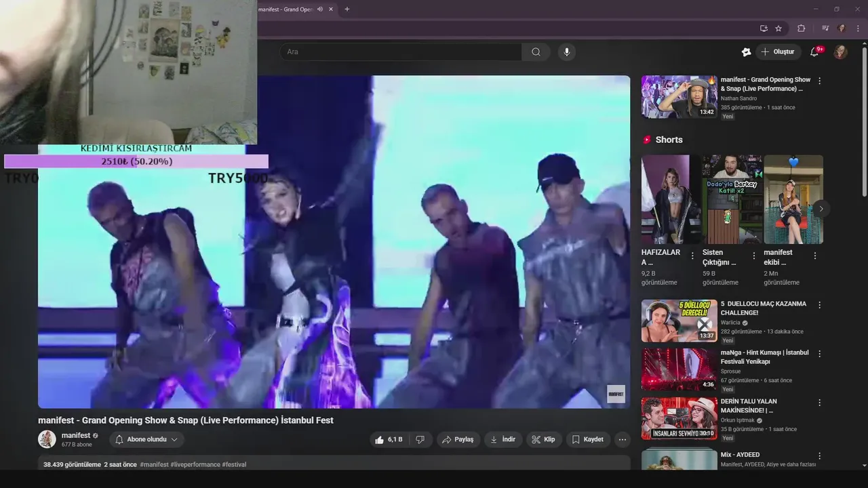This screenshot has height=488, width=868.
Task: Open the browser profile avatar
Action: pyautogui.click(x=842, y=28)
